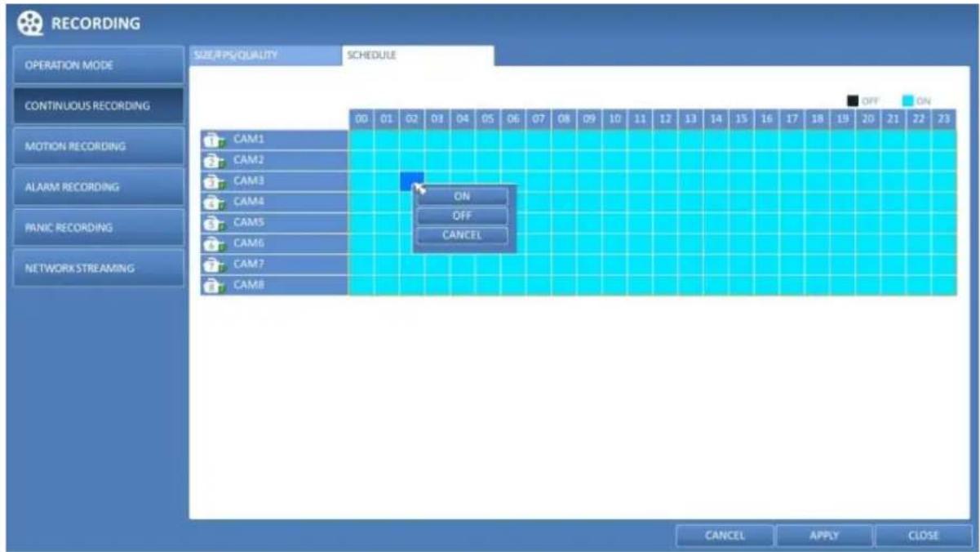Open Panic Recording settings
Image resolution: width=980 pixels, height=552 pixels.
tap(99, 227)
